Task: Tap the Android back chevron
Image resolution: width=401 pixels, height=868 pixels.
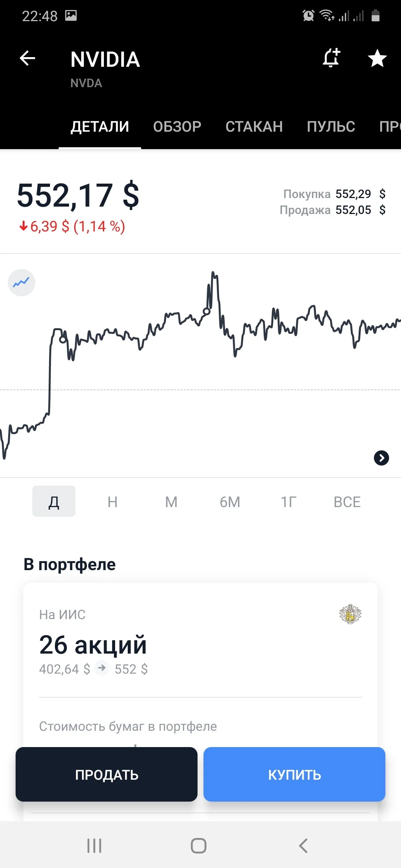Action: click(x=303, y=846)
